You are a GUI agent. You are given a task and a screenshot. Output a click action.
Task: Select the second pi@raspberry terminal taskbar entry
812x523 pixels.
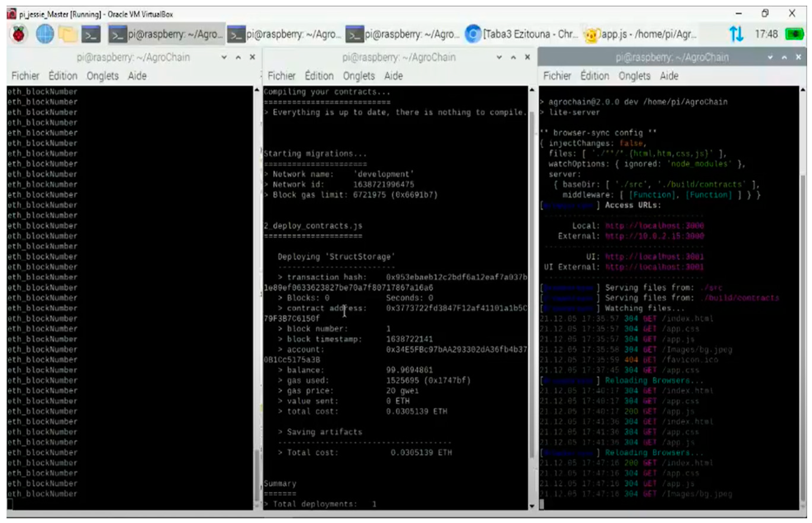coord(284,34)
